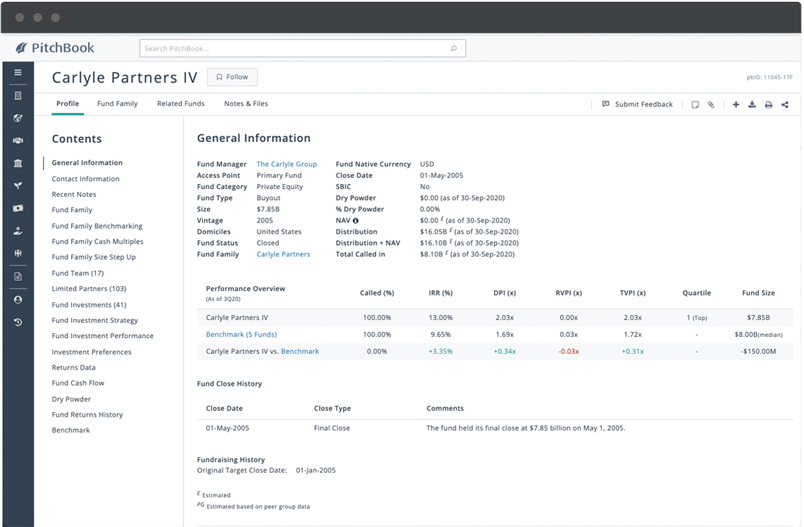Open the document report icon in sidebar
804x527 pixels.
(x=18, y=277)
